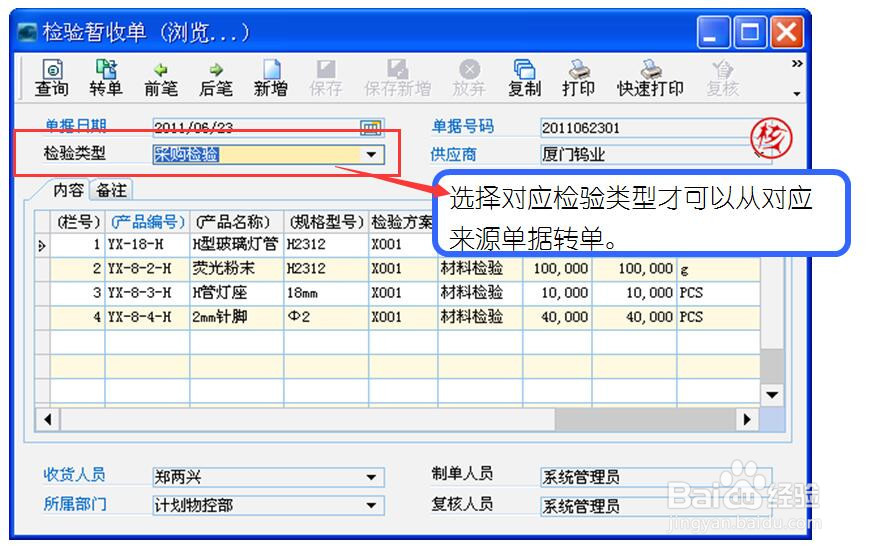Viewport: 870px width, 553px height.
Task: Click the 快速打印 toolbar icon
Action: tap(650, 78)
